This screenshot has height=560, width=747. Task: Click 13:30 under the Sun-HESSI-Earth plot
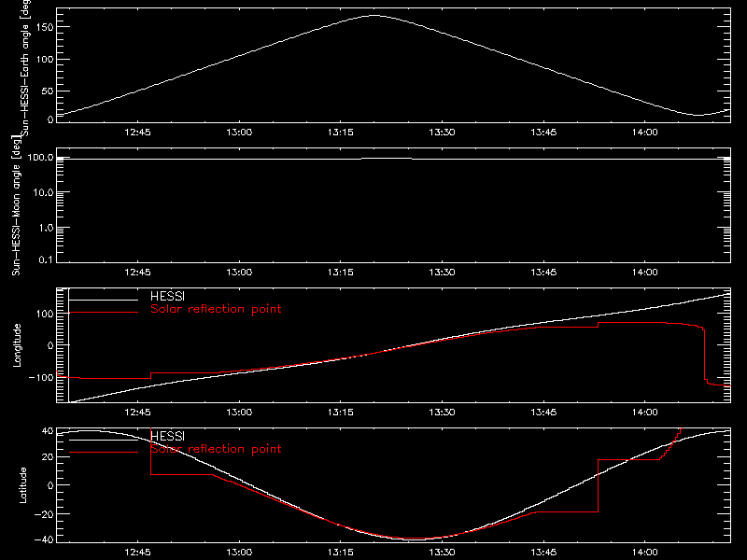tap(442, 132)
